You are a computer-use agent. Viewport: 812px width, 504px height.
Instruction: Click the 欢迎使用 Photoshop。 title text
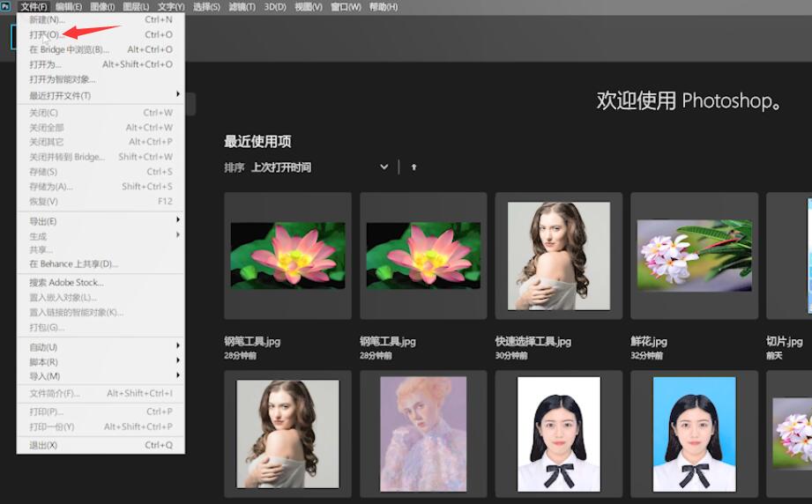pyautogui.click(x=689, y=100)
